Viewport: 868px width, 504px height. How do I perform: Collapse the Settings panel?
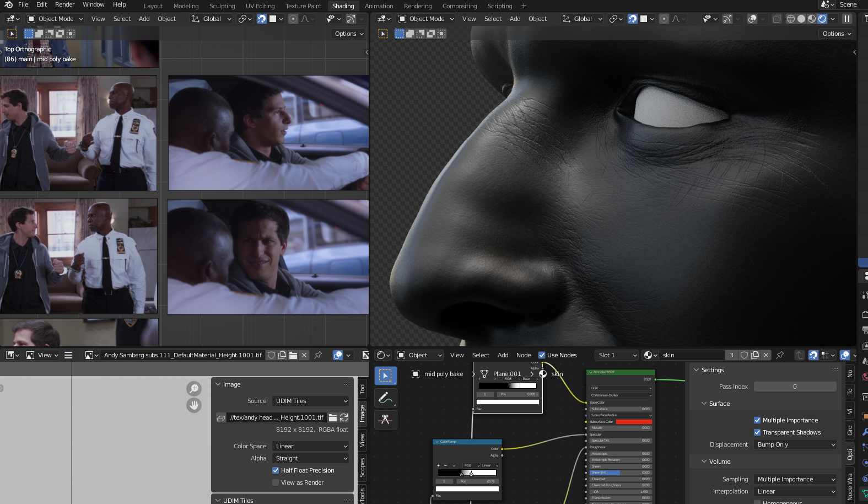697,370
